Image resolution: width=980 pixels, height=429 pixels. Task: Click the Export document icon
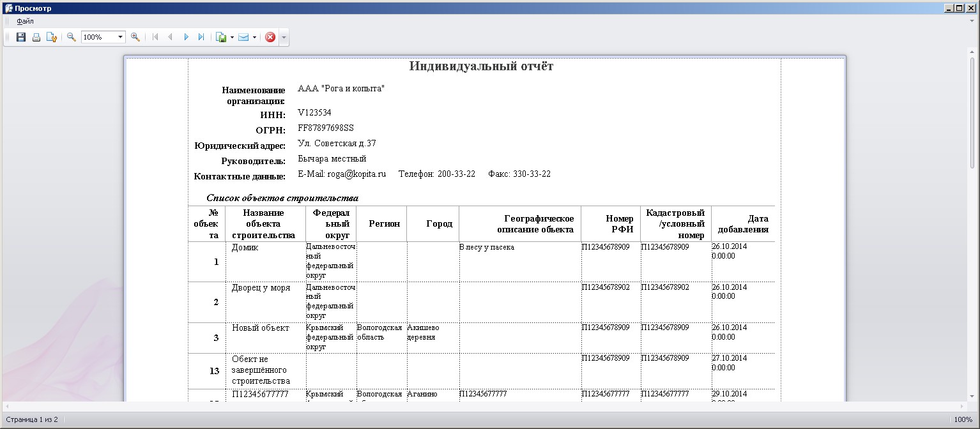pyautogui.click(x=222, y=37)
